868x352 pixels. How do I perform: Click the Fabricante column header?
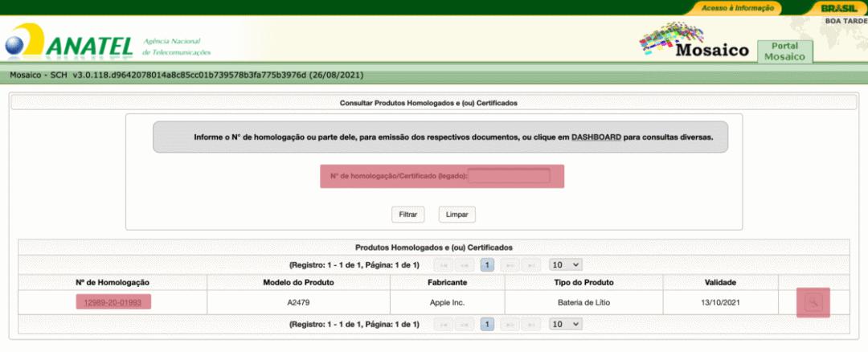(x=448, y=282)
